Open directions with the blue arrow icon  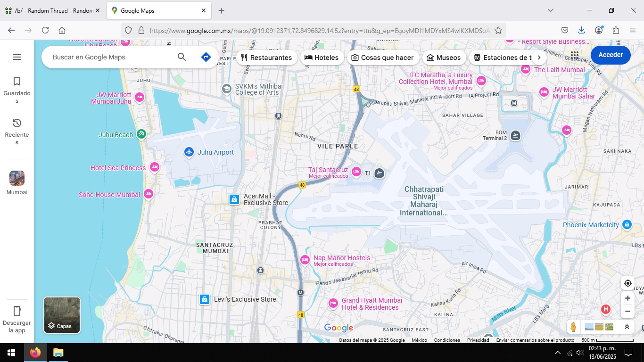206,57
